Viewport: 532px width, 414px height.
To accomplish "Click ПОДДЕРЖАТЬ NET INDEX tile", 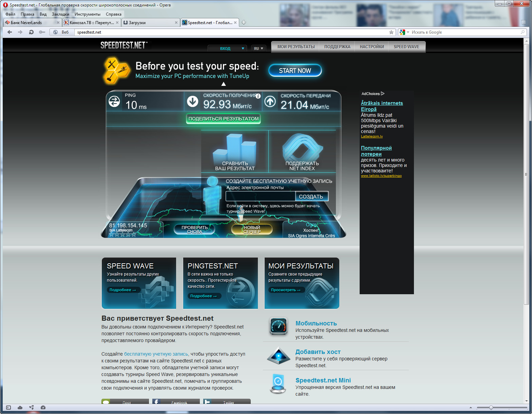I will [302, 152].
